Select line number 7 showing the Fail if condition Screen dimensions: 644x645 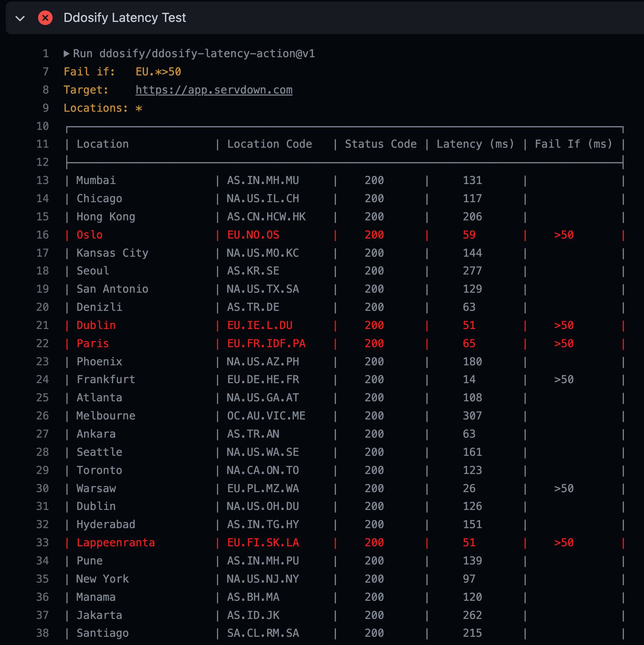pyautogui.click(x=45, y=71)
